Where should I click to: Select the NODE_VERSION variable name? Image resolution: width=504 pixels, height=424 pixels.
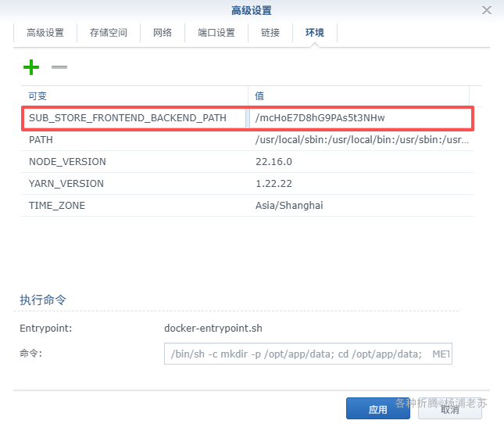pos(67,161)
